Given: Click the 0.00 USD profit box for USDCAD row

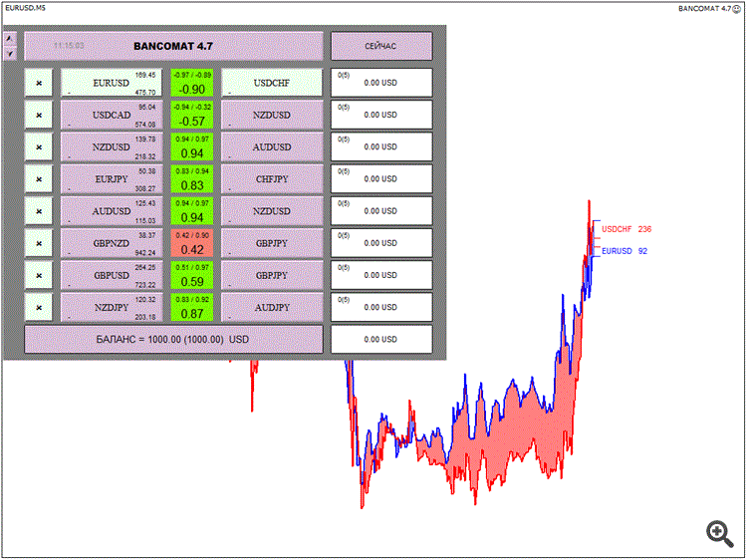Looking at the screenshot, I should [381, 115].
